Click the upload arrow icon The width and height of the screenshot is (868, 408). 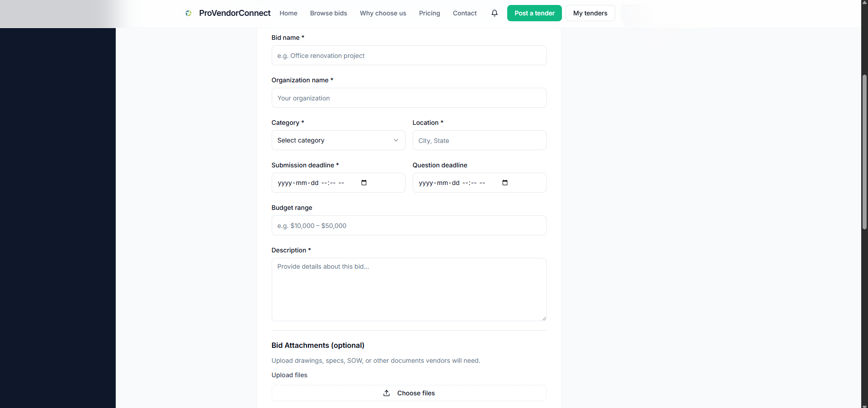[387, 393]
